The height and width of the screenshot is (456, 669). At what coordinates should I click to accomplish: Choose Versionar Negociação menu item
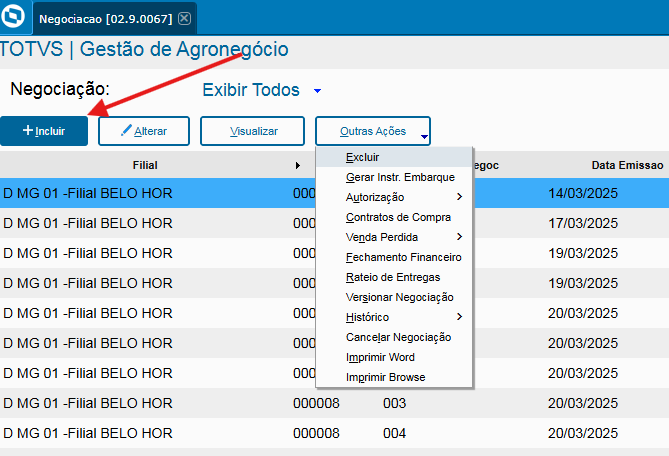[x=394, y=298]
